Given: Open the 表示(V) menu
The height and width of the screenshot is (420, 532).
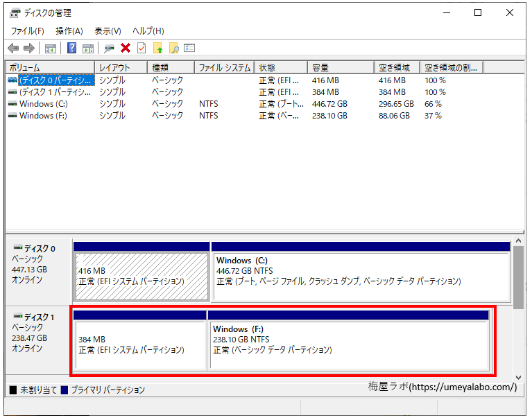Looking at the screenshot, I should 108,31.
